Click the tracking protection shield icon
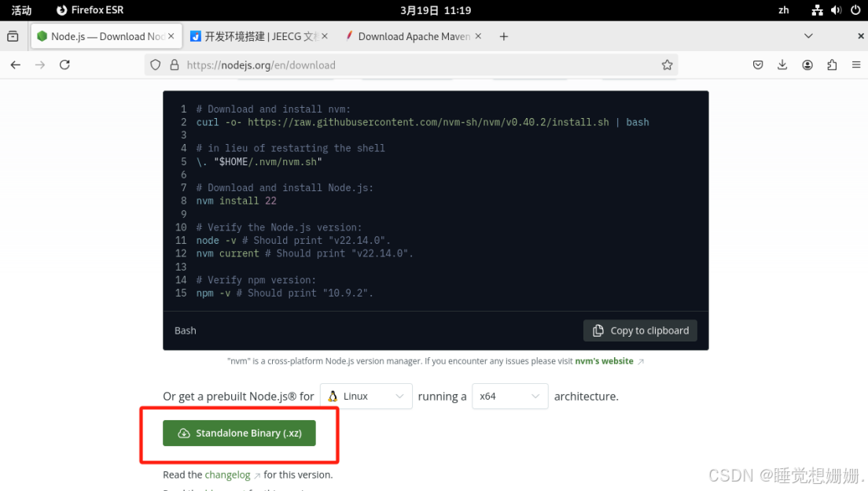The width and height of the screenshot is (868, 491). coord(155,65)
